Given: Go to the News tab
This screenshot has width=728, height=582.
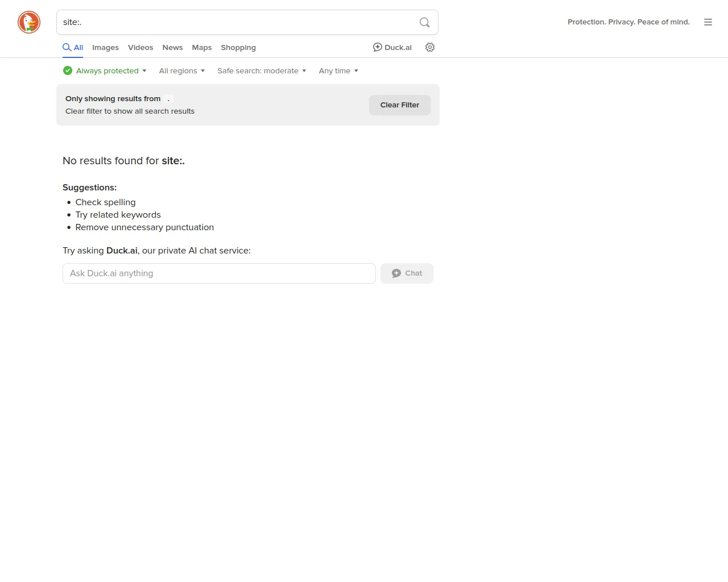Looking at the screenshot, I should point(172,48).
